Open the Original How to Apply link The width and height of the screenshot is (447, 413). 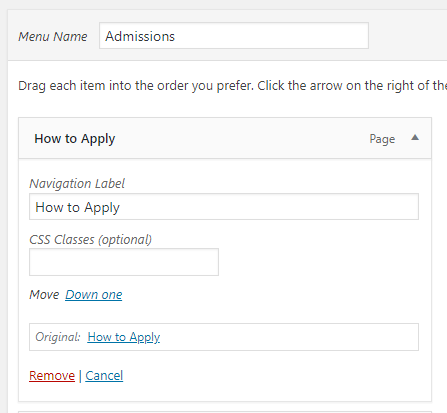coord(124,337)
